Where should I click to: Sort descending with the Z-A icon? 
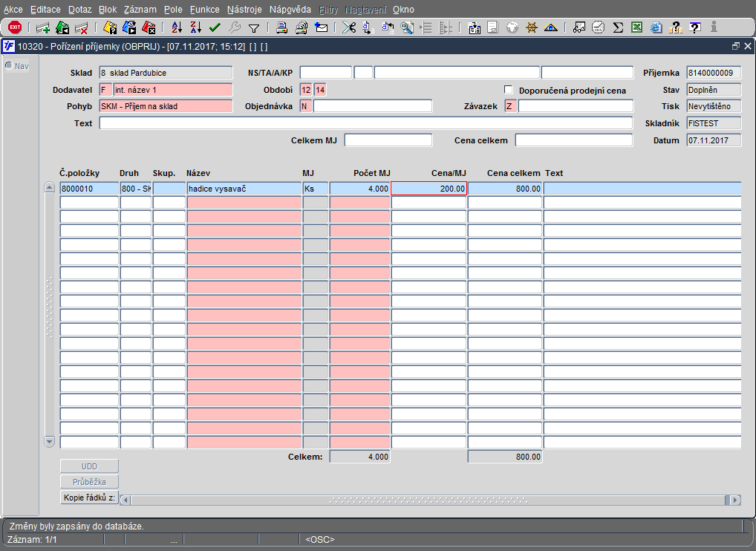196,28
